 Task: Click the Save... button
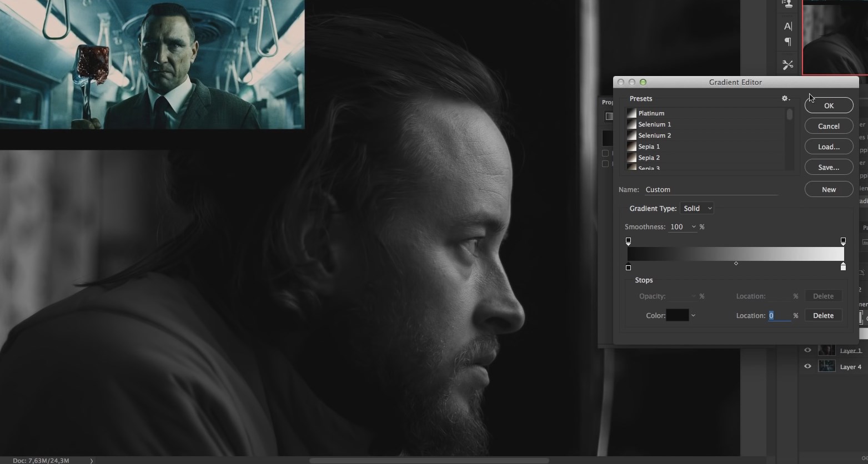[x=829, y=167]
